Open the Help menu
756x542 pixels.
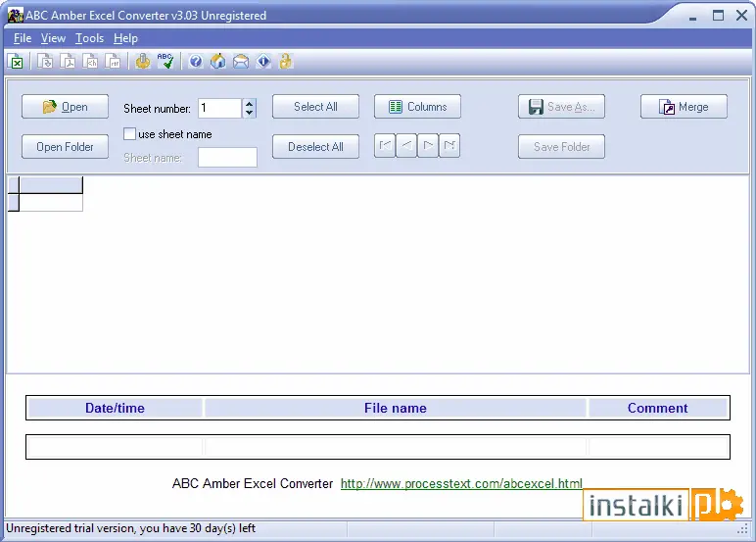coord(125,38)
